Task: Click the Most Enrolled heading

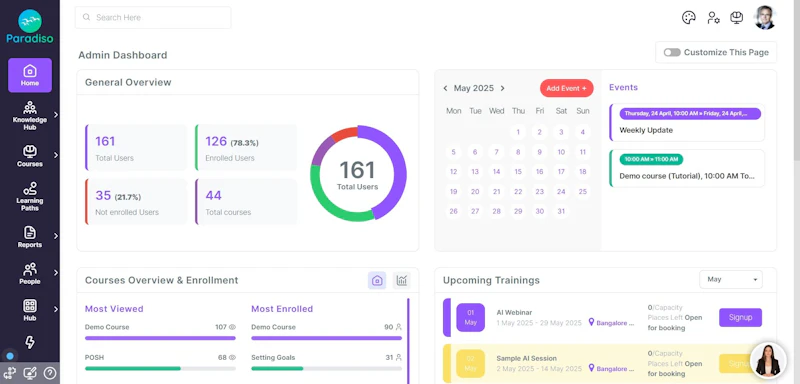Action: [282, 309]
